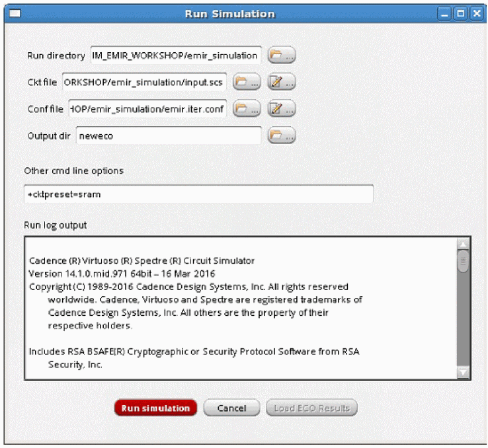The height and width of the screenshot is (448, 488).
Task: Click the log scrollbar down arrow
Action: (463, 373)
